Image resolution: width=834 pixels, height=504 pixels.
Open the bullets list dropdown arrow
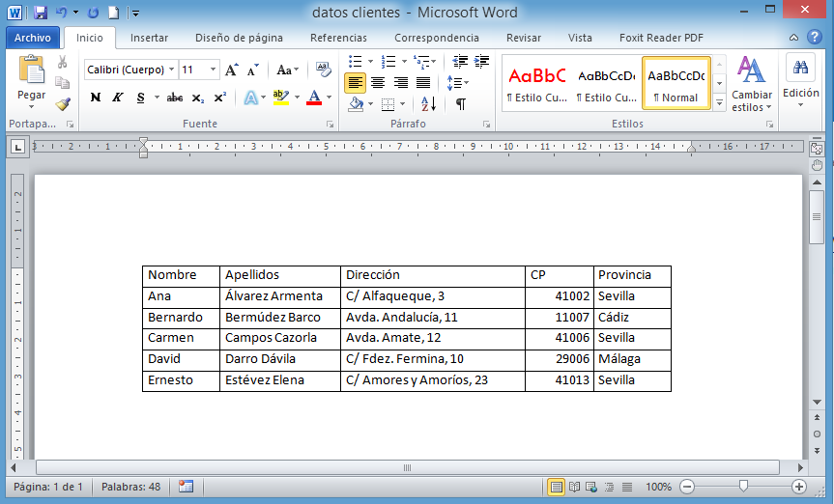click(x=370, y=62)
